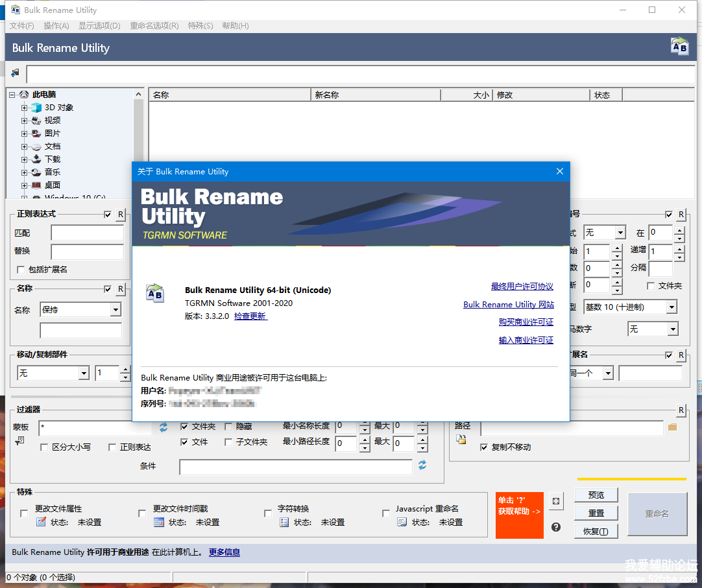Open the 最终用户许可协议 link
The width and height of the screenshot is (702, 588).
522,287
